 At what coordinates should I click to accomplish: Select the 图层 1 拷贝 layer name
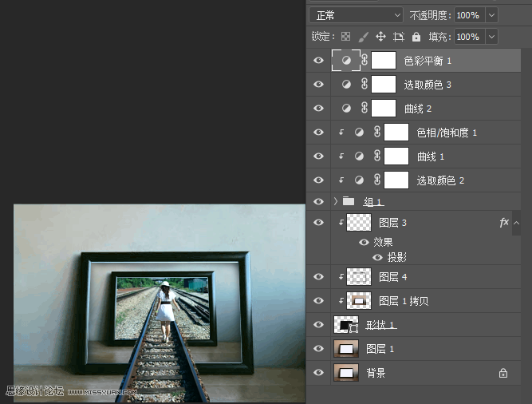pos(404,301)
